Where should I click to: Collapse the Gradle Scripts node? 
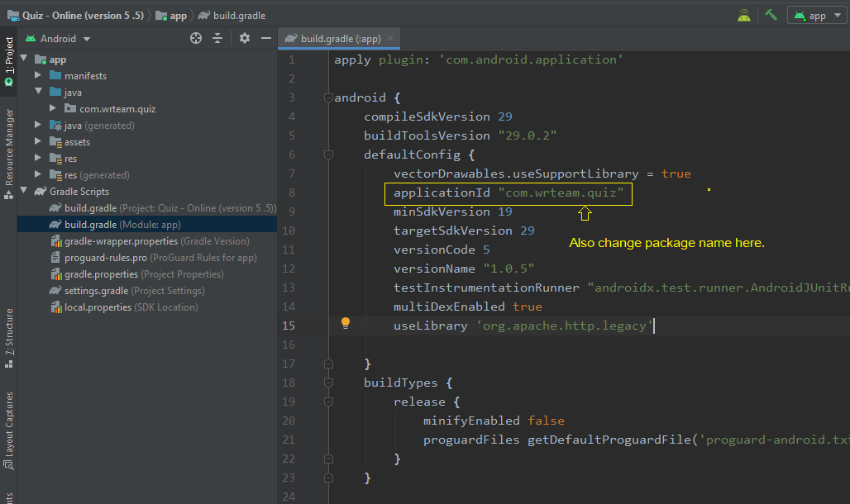point(24,192)
